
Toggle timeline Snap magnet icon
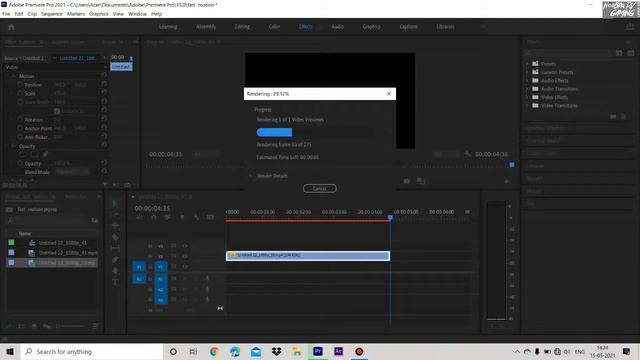click(x=153, y=217)
